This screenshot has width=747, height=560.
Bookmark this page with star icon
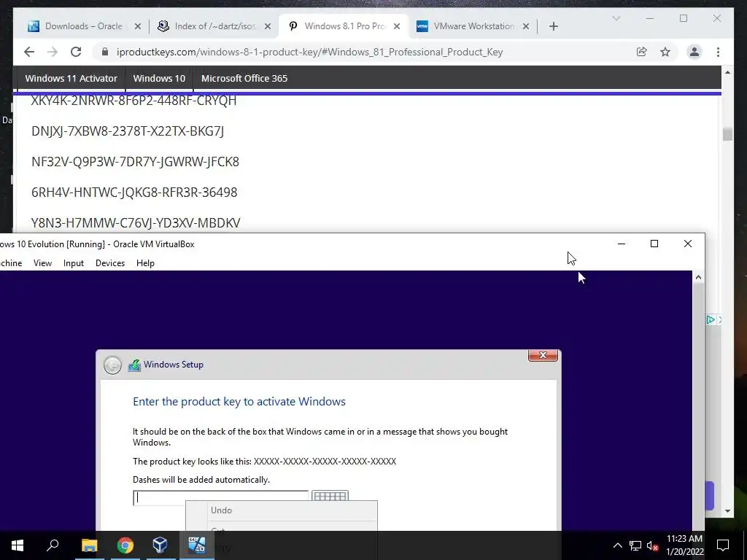coord(665,52)
